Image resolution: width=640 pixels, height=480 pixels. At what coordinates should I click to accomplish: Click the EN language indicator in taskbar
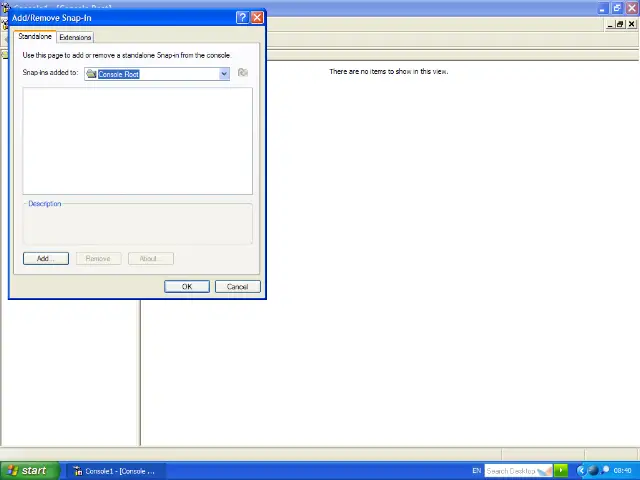476,470
